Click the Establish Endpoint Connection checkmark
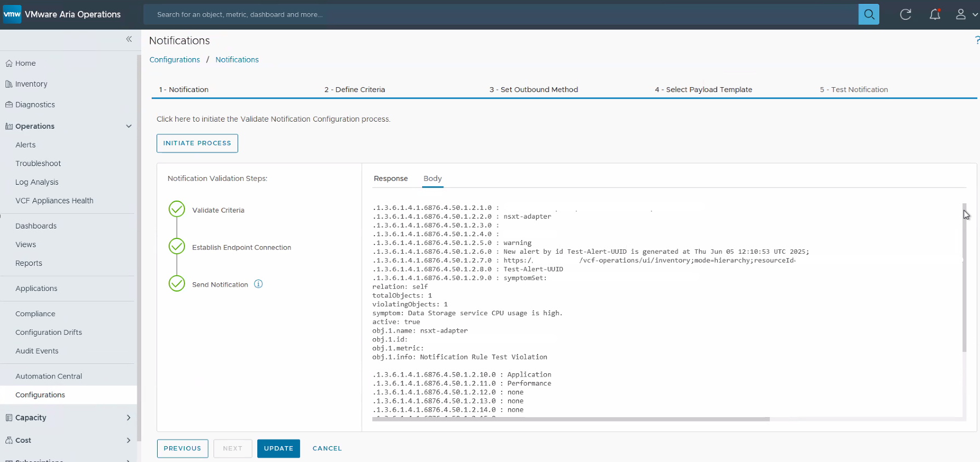Screen dimensions: 980x462 pyautogui.click(x=177, y=247)
